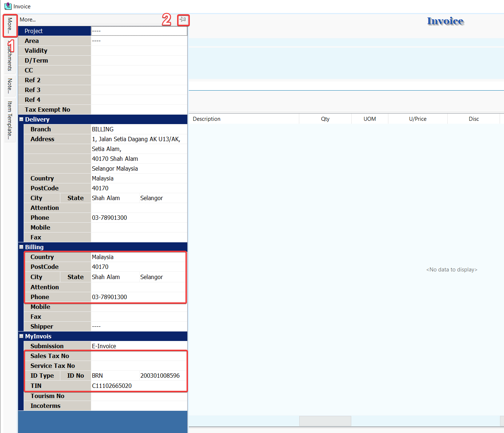Click the Billing PostCode field
Viewport: 504px width, 433px height.
coord(139,267)
